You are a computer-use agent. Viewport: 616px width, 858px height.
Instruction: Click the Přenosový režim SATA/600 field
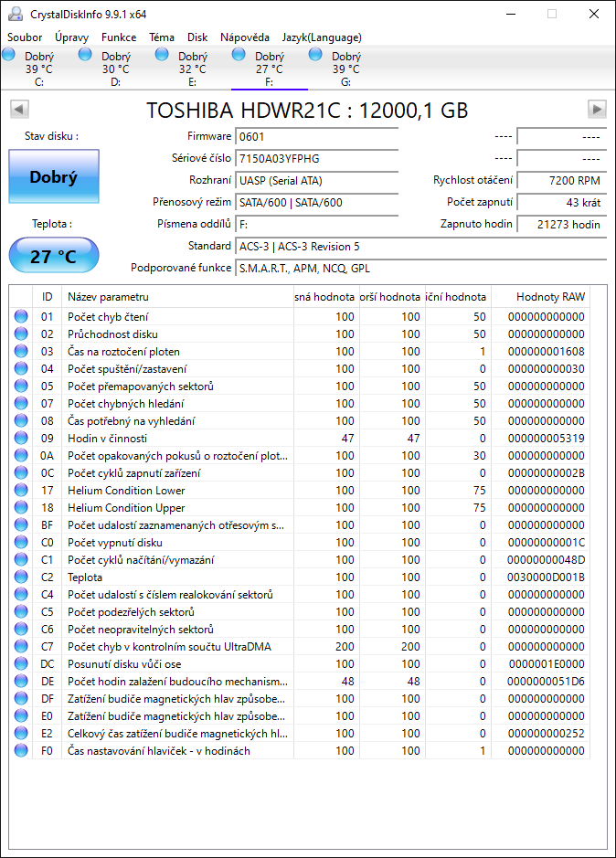tap(316, 202)
